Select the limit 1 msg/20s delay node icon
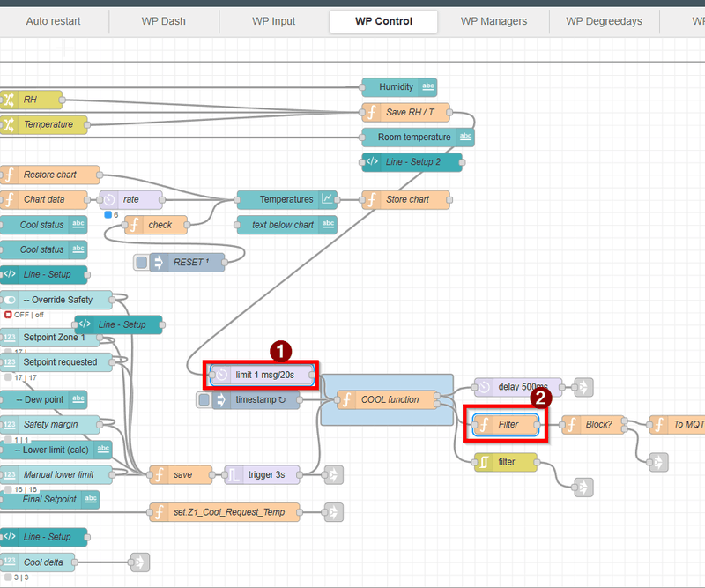Image resolution: width=705 pixels, height=588 pixels. [x=221, y=375]
